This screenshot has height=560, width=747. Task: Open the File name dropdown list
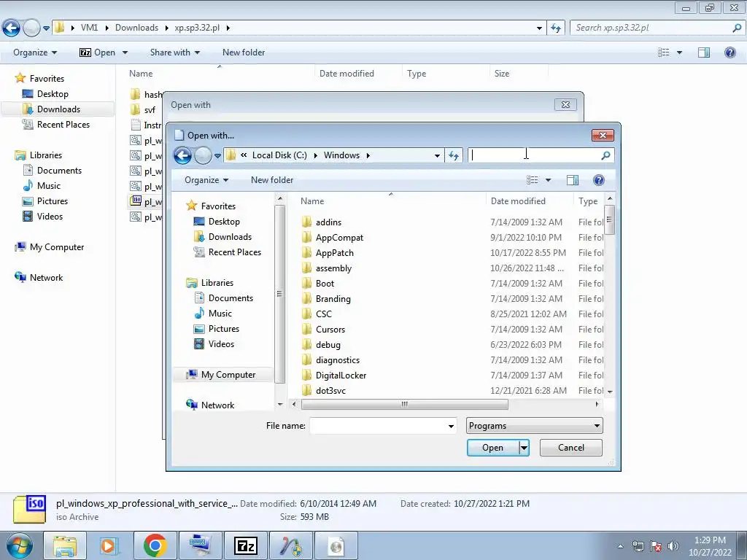tap(451, 426)
